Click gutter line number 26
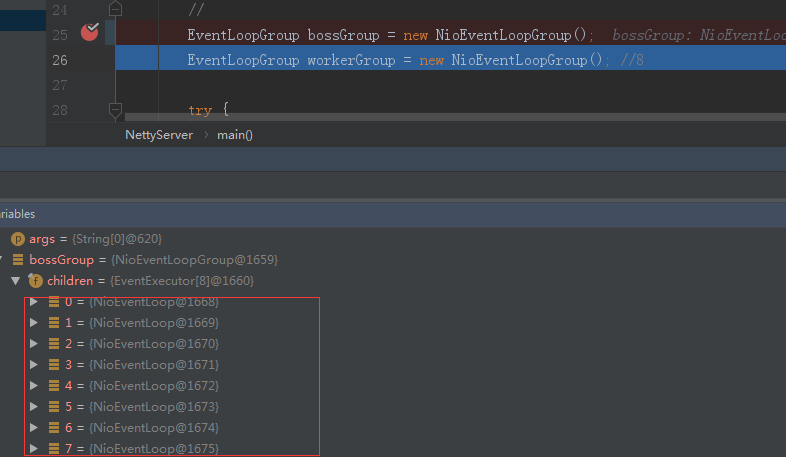 pyautogui.click(x=60, y=60)
